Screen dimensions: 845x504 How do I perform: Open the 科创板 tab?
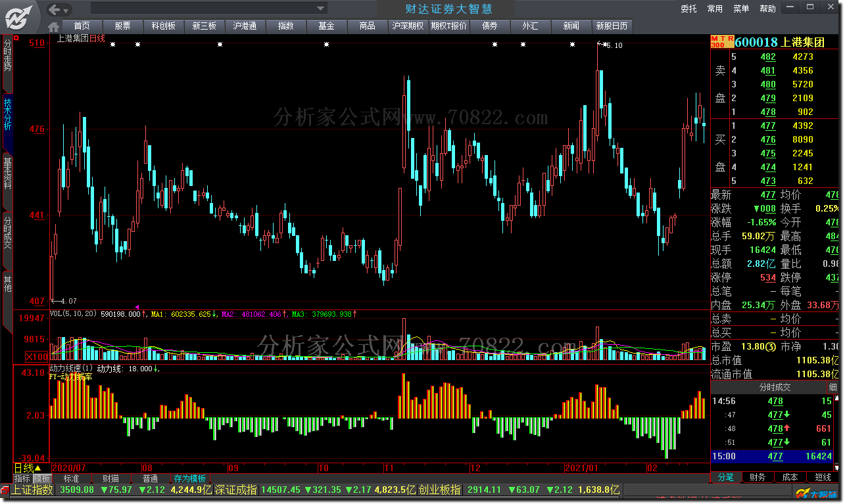163,26
